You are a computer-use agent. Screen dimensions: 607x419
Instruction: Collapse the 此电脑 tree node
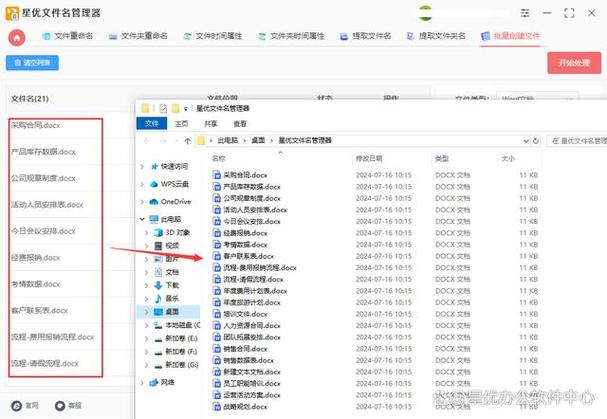(142, 219)
